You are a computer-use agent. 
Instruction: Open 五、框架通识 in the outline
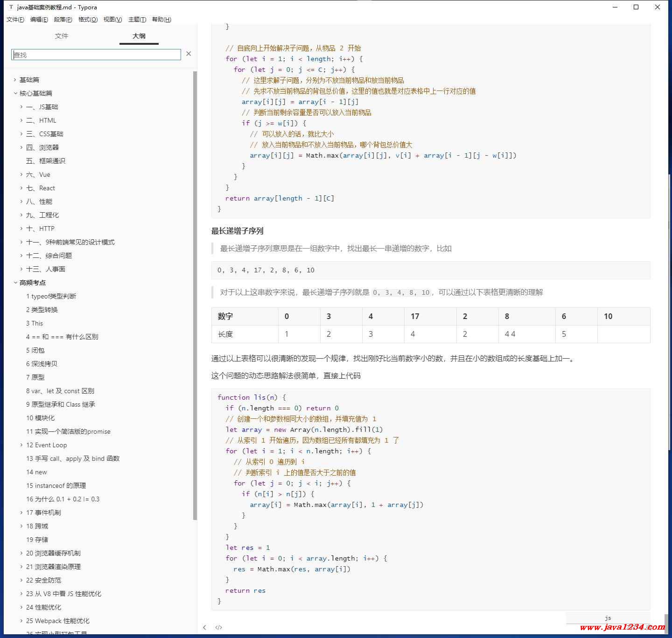[x=46, y=161]
